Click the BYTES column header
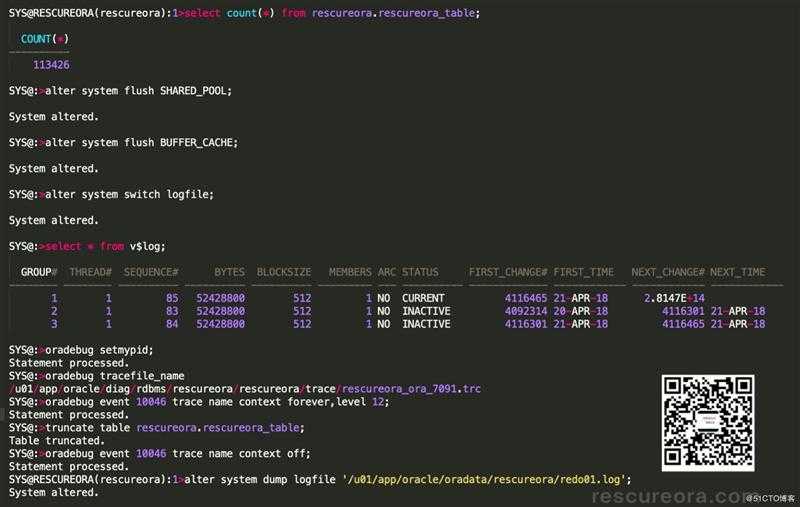This screenshot has width=800, height=507. [229, 272]
